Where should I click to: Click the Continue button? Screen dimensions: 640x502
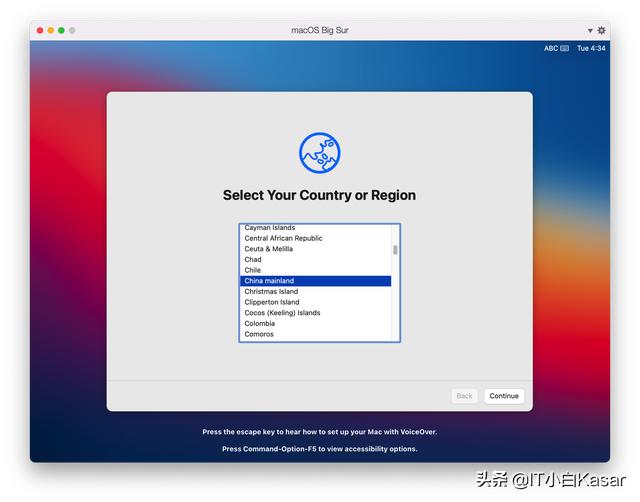click(504, 396)
